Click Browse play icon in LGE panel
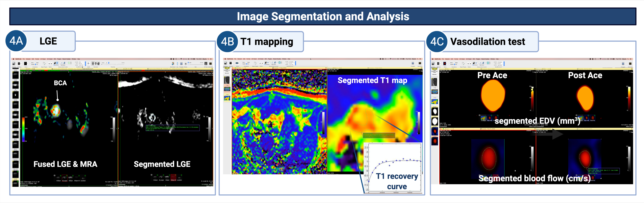This screenshot has height=203, width=644. pyautogui.click(x=186, y=64)
